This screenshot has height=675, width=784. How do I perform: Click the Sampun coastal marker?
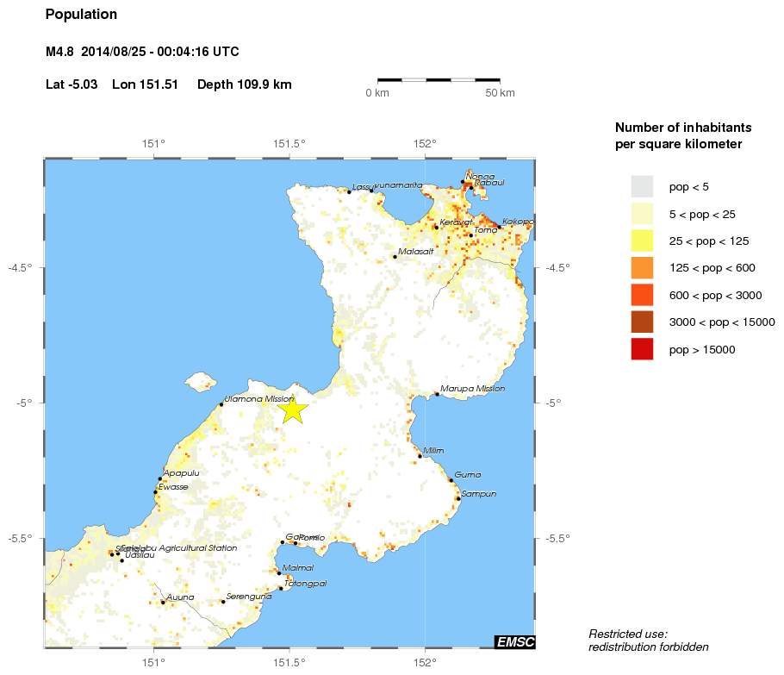click(458, 499)
